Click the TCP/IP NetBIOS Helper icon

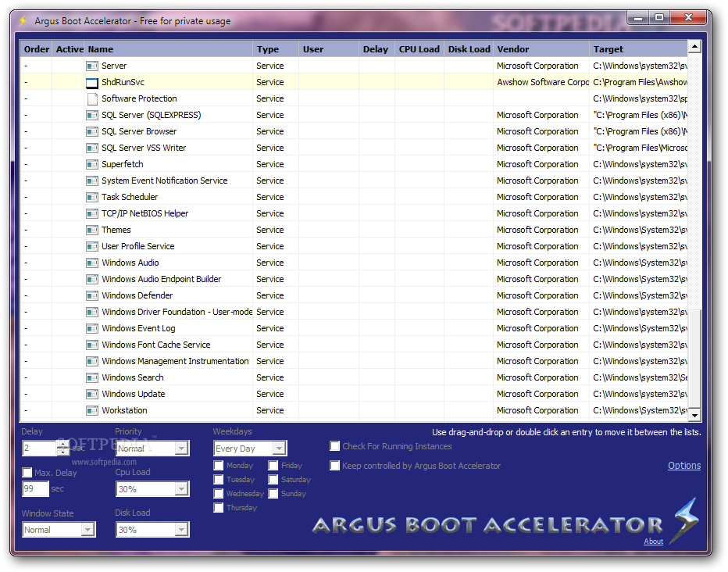(x=92, y=214)
